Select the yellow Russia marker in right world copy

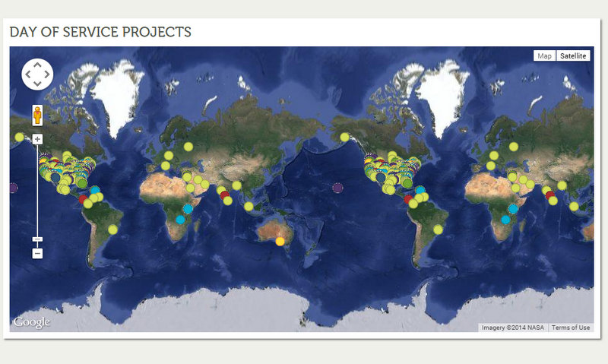pos(514,147)
